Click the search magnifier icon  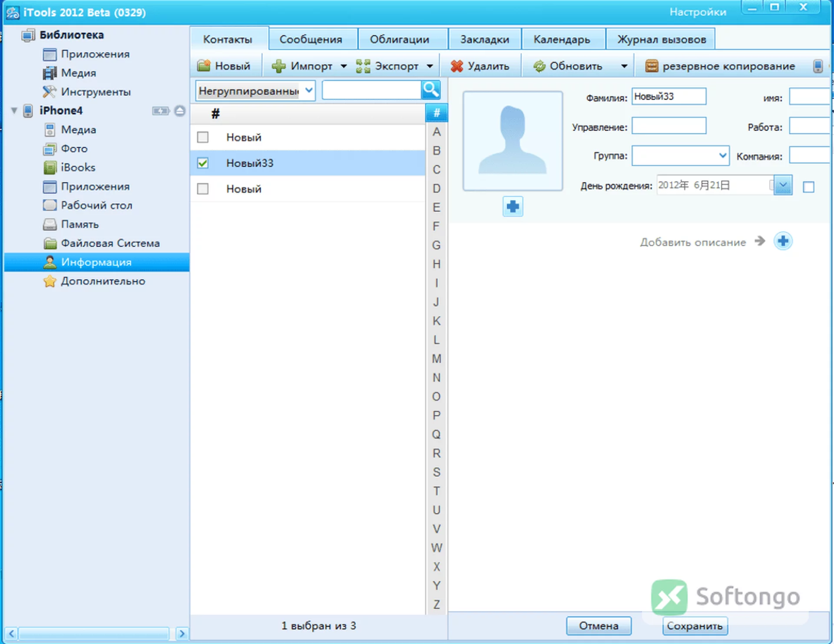[x=430, y=90]
